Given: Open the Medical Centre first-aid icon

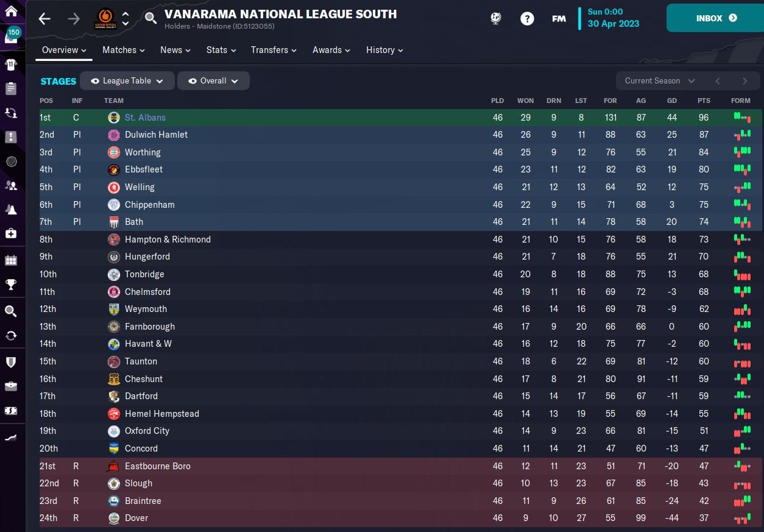Looking at the screenshot, I should click(x=11, y=233).
